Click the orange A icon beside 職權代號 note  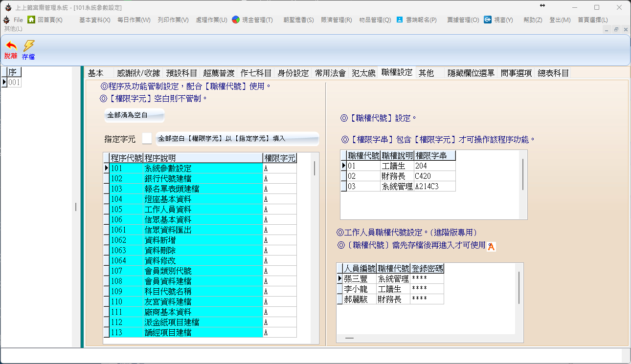point(492,247)
